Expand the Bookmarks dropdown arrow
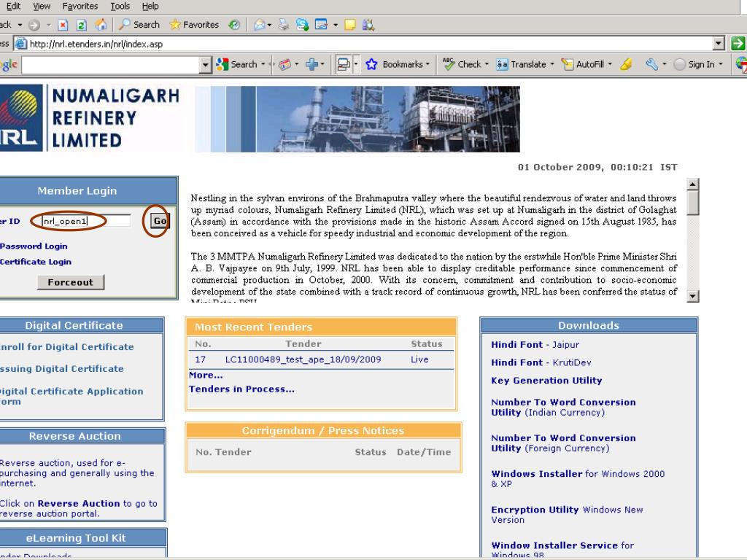This screenshot has height=560, width=747. click(x=427, y=64)
